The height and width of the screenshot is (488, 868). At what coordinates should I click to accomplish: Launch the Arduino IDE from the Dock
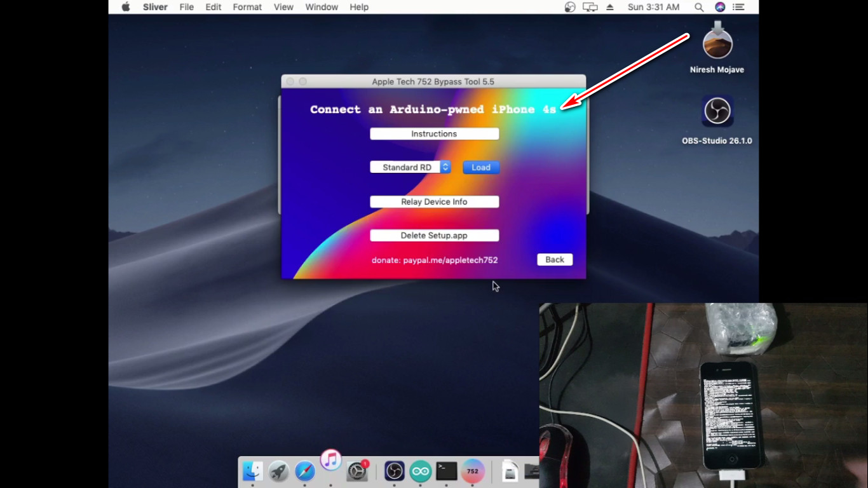click(420, 471)
